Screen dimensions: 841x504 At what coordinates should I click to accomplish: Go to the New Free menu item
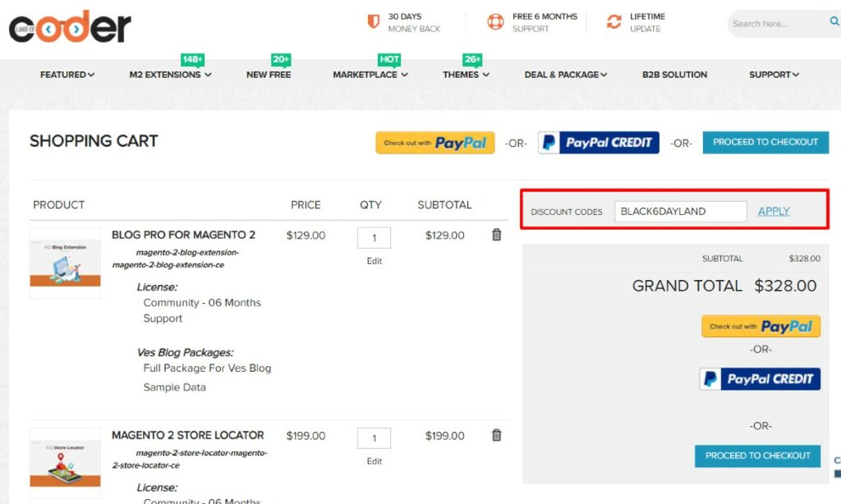269,75
